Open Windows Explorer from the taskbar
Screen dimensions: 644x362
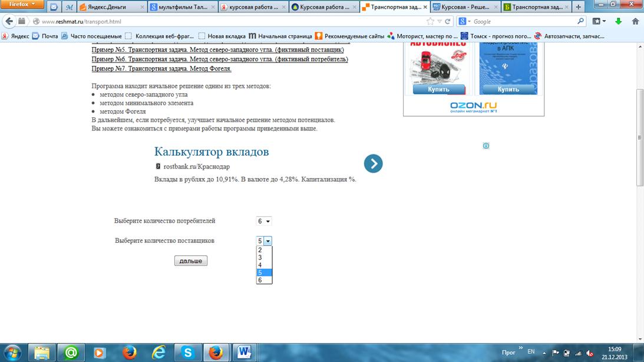(41, 353)
